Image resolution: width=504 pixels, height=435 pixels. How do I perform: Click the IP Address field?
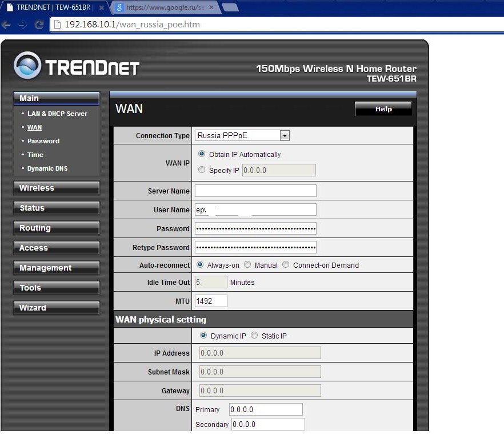(260, 353)
